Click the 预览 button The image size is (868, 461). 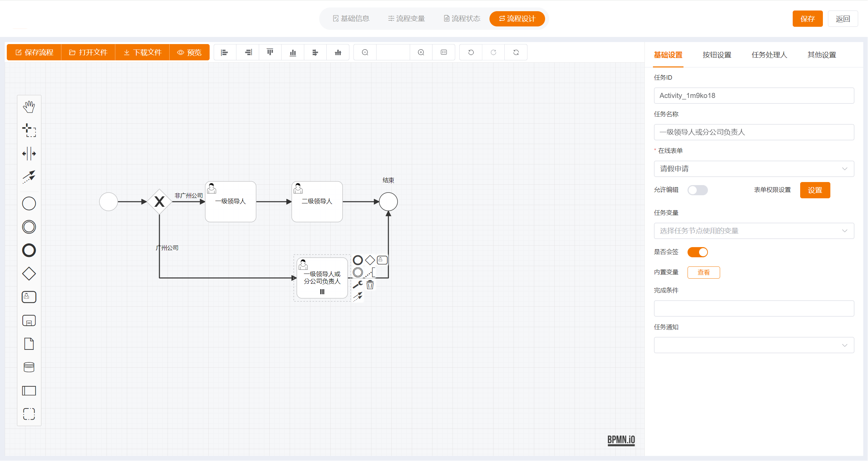coord(189,52)
